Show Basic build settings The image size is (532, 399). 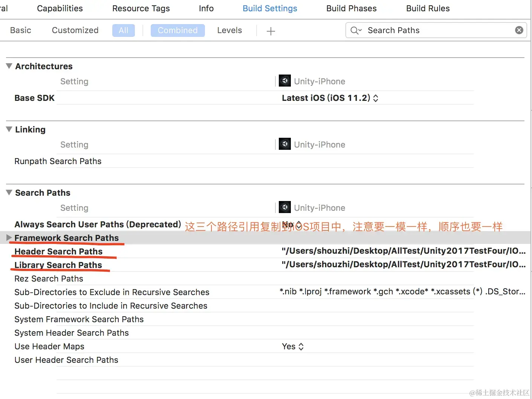coord(21,30)
